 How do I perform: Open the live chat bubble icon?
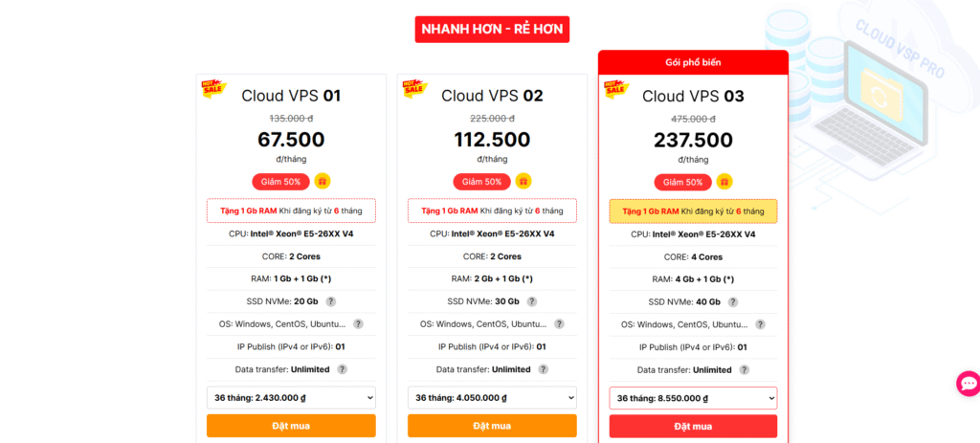point(968,384)
